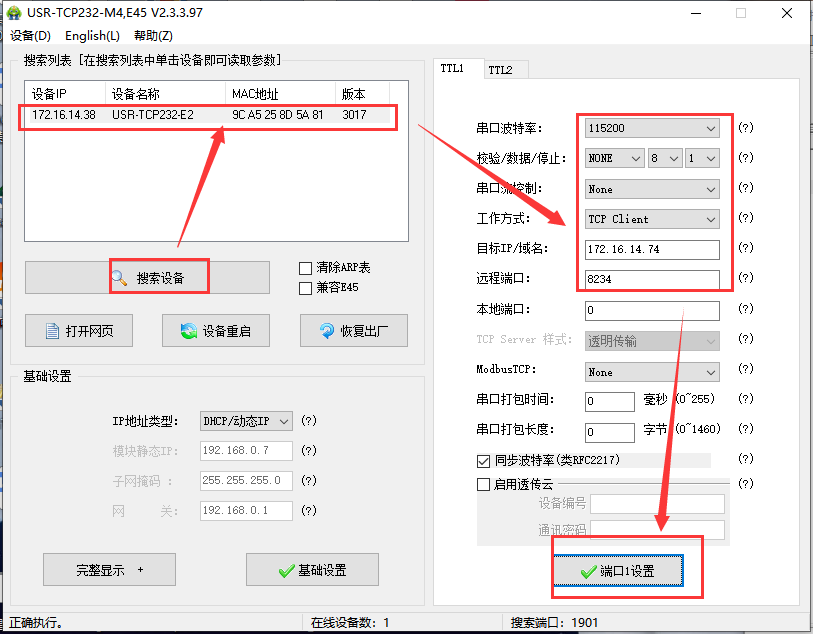Click the webpage icon on 打开网页 button
Screen dimensions: 813x634
pyautogui.click(x=53, y=331)
